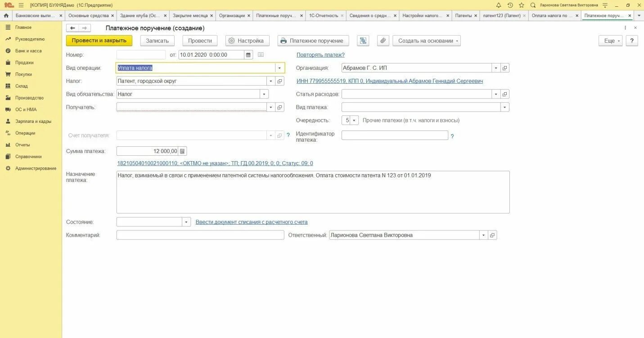644x338 pixels.
Task: Switch to Организации tab
Action: click(232, 15)
